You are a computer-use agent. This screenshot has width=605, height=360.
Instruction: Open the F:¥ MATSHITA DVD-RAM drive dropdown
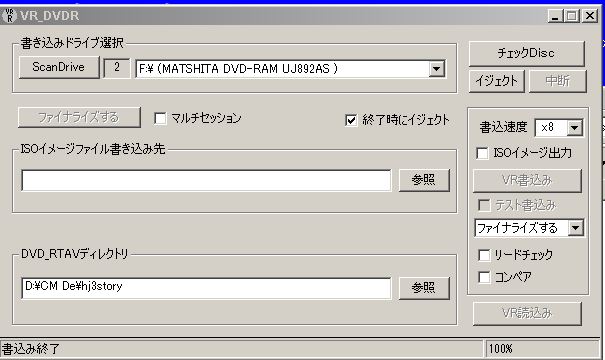click(x=436, y=69)
